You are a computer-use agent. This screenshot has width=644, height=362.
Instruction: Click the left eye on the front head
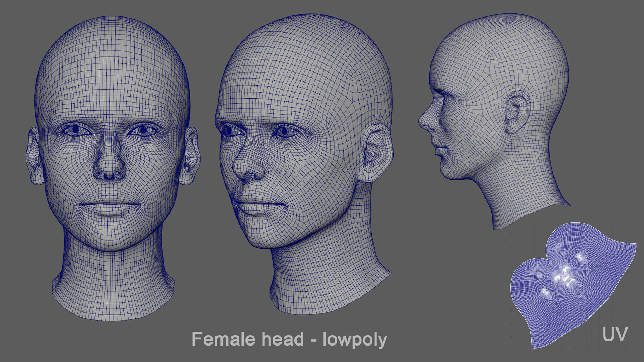click(75, 130)
